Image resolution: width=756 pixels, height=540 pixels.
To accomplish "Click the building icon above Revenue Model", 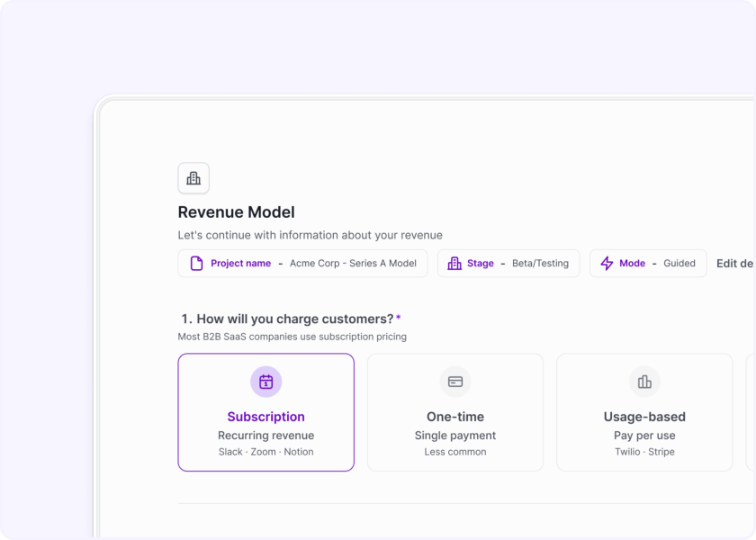I will [x=193, y=178].
